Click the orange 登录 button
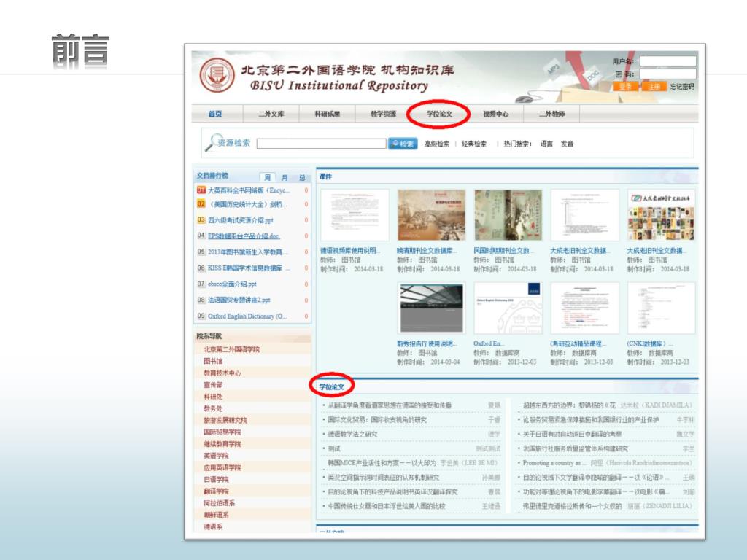The height and width of the screenshot is (560, 747). click(x=625, y=86)
